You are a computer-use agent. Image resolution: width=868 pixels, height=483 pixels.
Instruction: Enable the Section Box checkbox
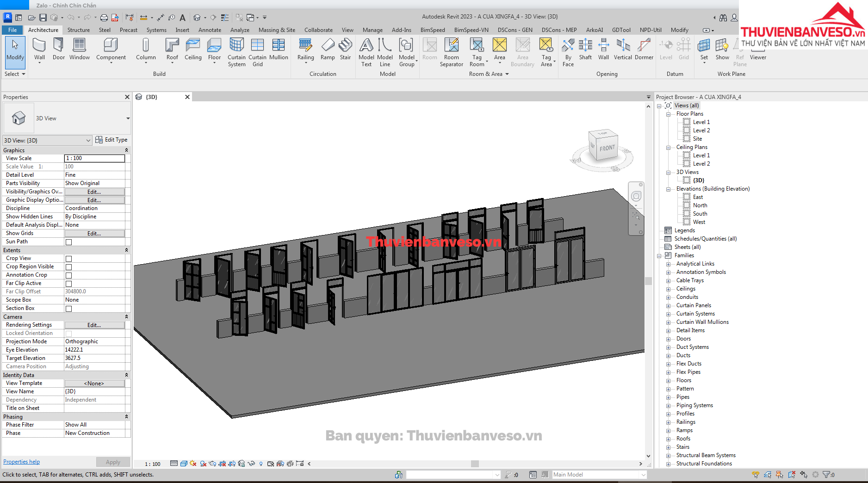pyautogui.click(x=68, y=309)
